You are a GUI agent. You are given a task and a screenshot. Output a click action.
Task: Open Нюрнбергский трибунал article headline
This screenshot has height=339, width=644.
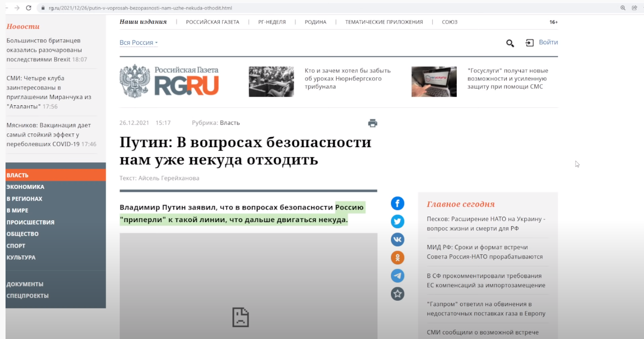tap(348, 79)
